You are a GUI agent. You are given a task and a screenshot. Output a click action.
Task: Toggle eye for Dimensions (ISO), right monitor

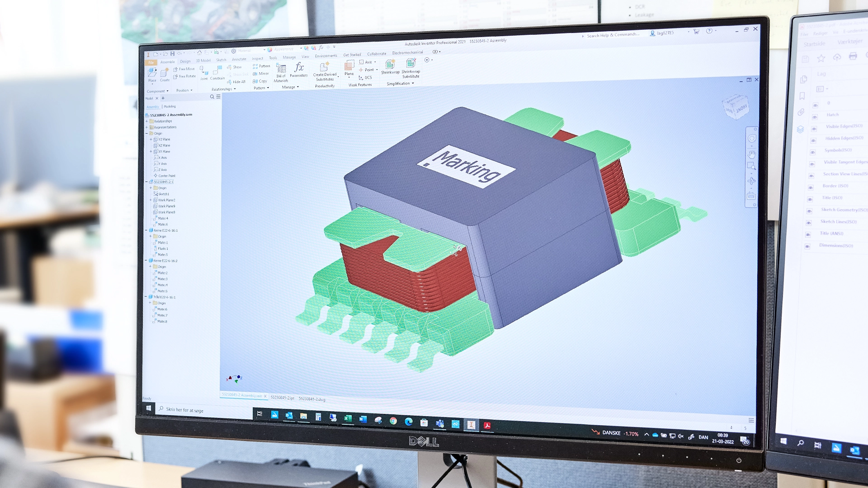[807, 247]
